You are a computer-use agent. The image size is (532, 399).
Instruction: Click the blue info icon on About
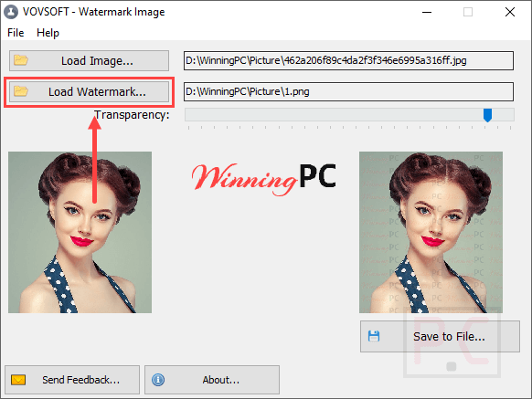point(158,380)
